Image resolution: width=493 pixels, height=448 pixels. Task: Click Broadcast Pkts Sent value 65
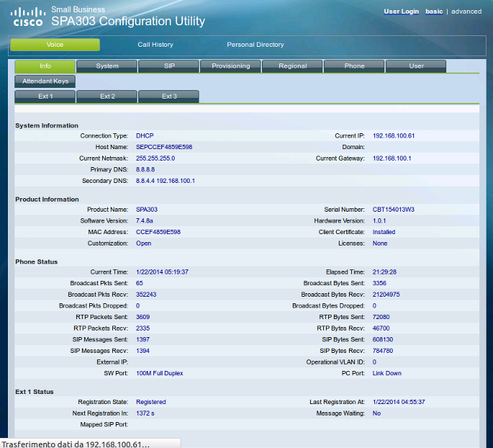140,284
